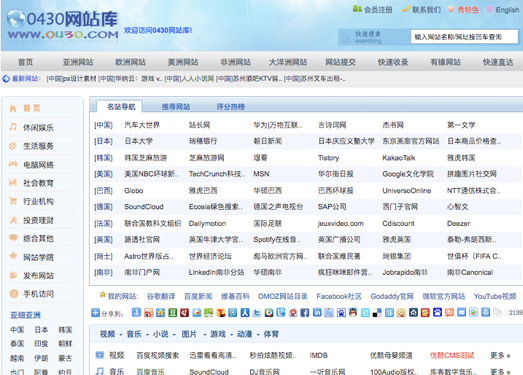Click the 生活服务 sidebar icon
Screen dimensions: 523x375
click(x=13, y=145)
